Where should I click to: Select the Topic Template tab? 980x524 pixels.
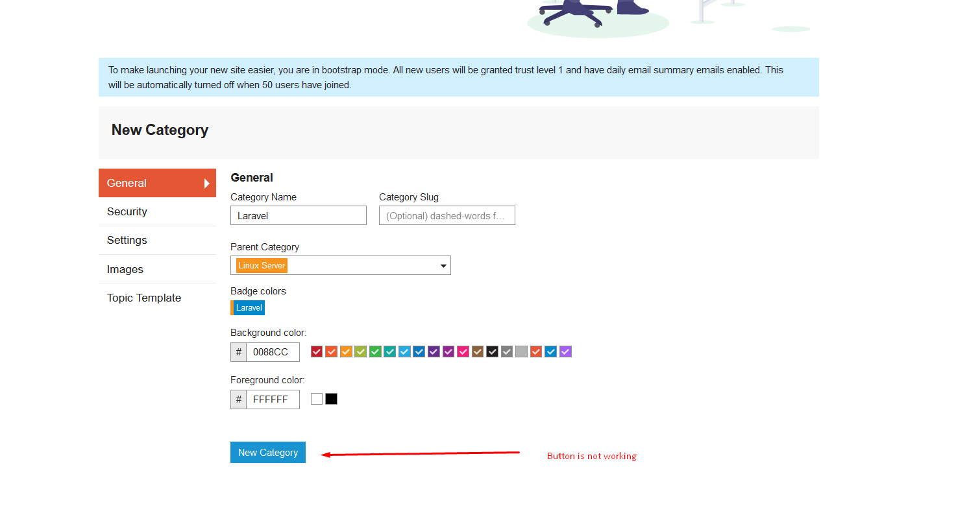pyautogui.click(x=144, y=298)
